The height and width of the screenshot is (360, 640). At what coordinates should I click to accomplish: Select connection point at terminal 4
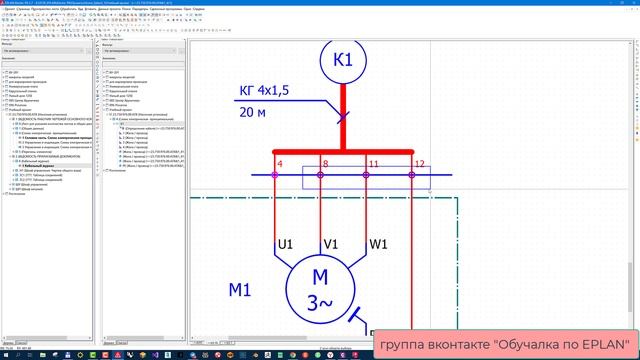click(275, 175)
